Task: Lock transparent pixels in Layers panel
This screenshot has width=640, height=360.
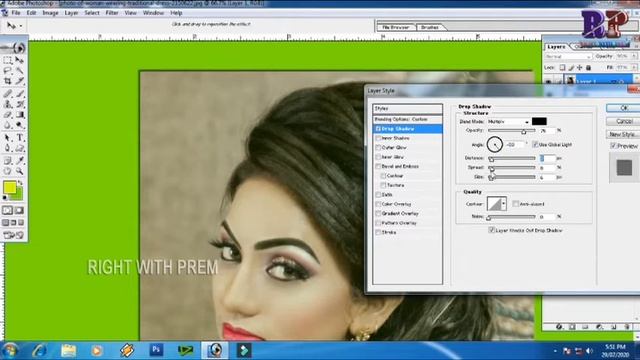Action: 562,67
